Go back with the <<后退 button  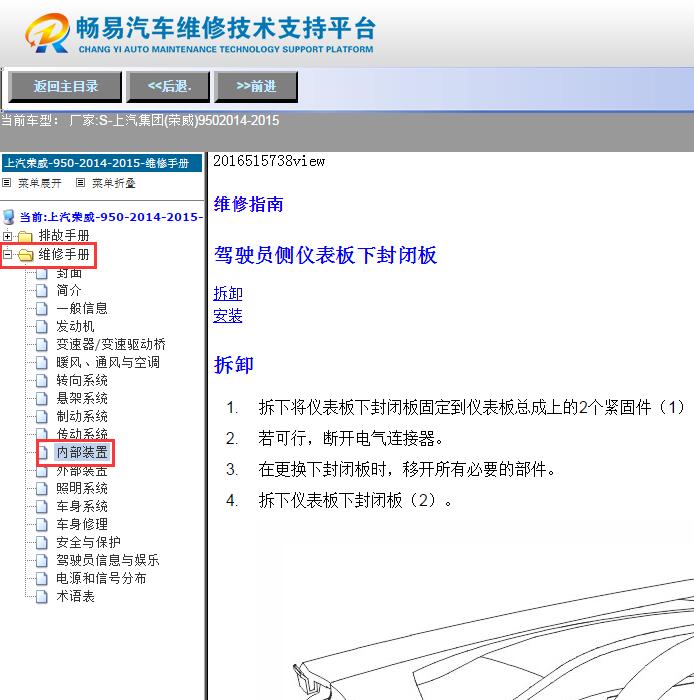[x=168, y=86]
